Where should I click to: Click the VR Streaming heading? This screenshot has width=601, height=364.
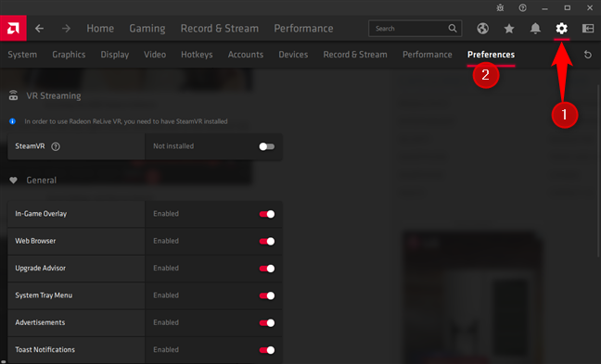[x=54, y=95]
